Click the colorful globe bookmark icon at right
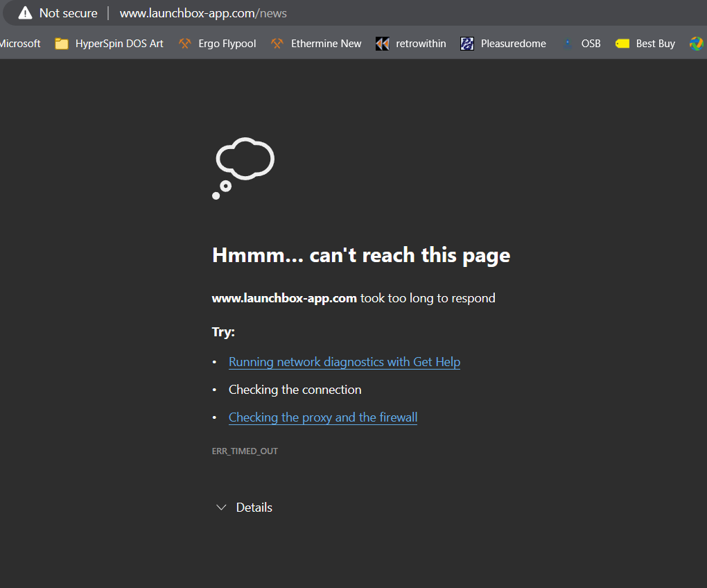The image size is (707, 588). point(696,44)
